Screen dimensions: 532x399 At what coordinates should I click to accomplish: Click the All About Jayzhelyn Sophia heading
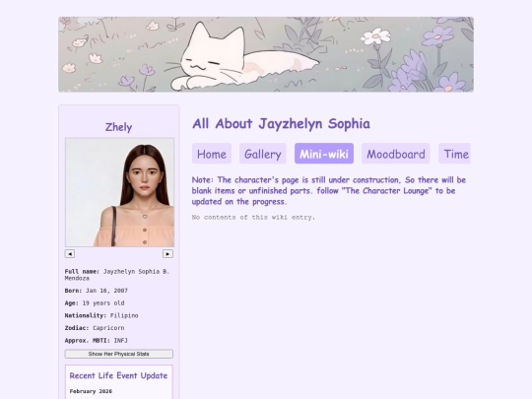pos(281,123)
